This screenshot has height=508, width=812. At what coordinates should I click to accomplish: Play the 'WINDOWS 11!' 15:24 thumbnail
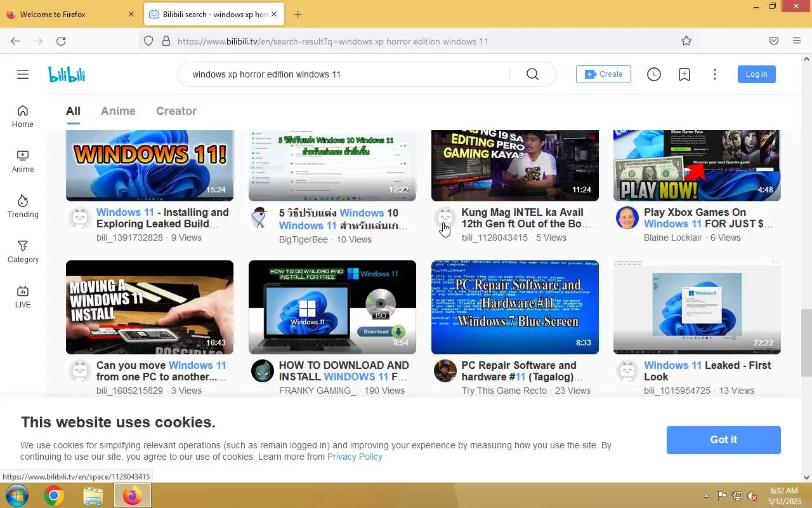click(150, 165)
